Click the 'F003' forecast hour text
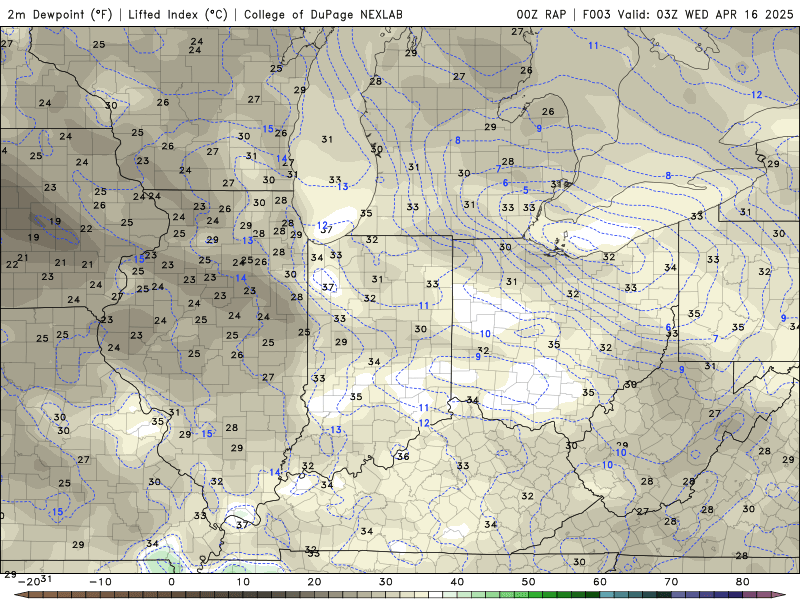This screenshot has height=600, width=800. click(x=596, y=14)
